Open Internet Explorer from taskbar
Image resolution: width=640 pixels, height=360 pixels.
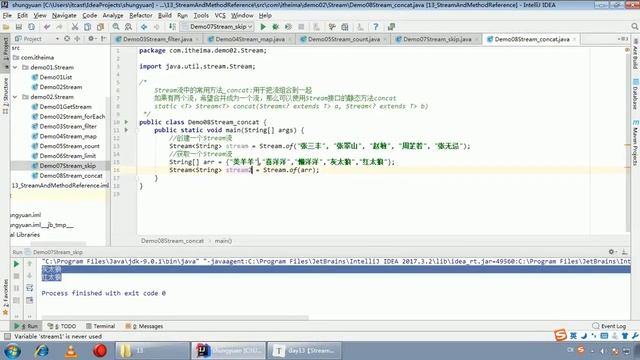pyautogui.click(x=42, y=351)
